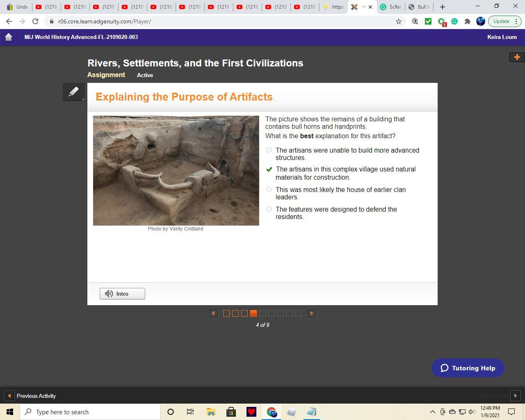Click the Windows search box
Viewport: 525px width, 420px height.
pyautogui.click(x=90, y=412)
